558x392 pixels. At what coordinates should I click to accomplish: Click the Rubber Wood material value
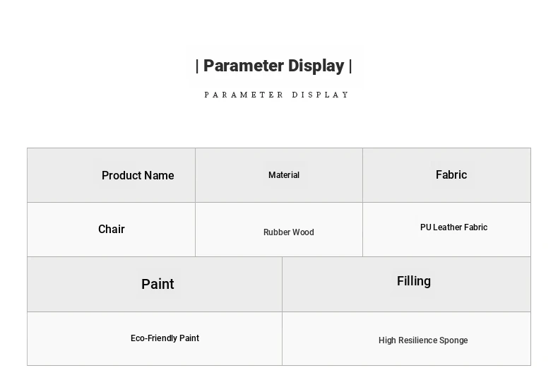coord(288,232)
